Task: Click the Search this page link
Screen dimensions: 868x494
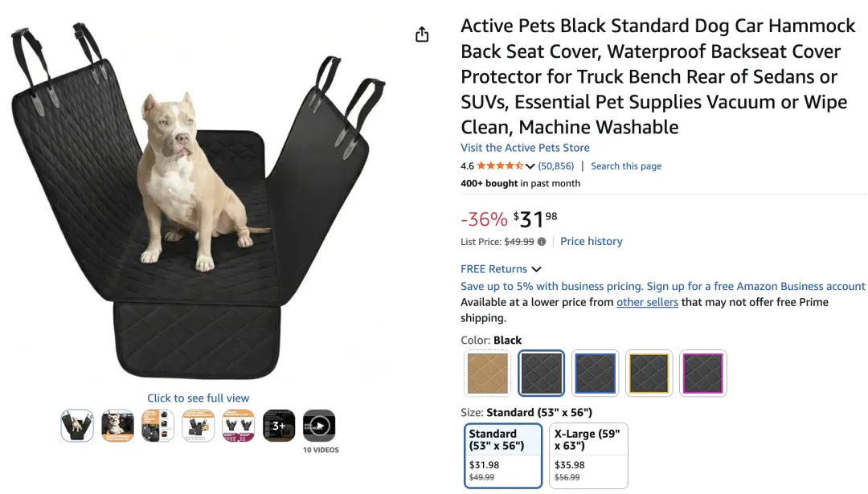Action: coord(626,166)
